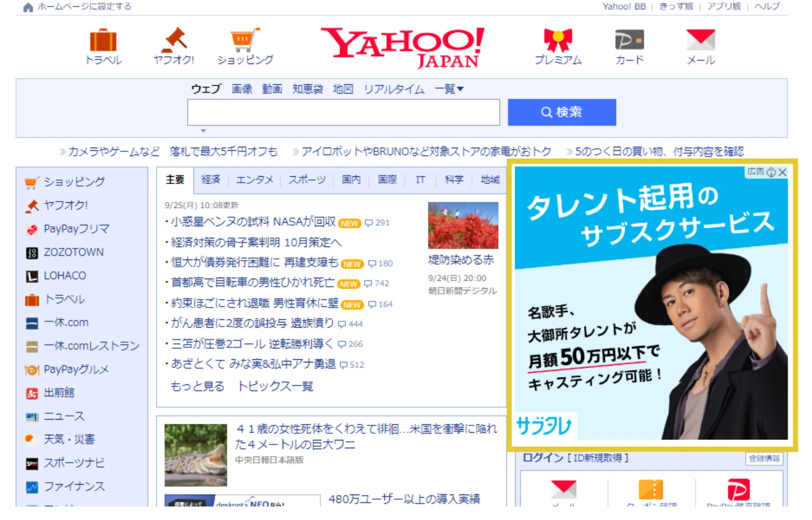Click the blue 検索 search button
The width and height of the screenshot is (812, 520).
(x=562, y=112)
